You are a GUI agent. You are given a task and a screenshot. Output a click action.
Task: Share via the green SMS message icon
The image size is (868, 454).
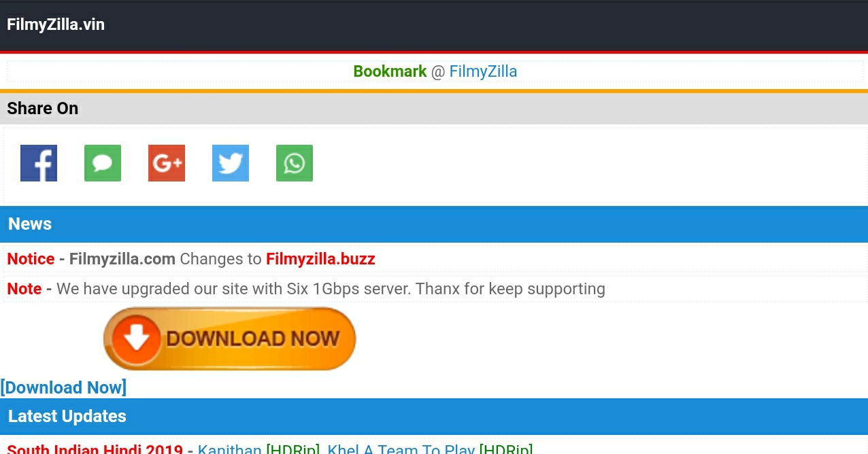coord(103,163)
